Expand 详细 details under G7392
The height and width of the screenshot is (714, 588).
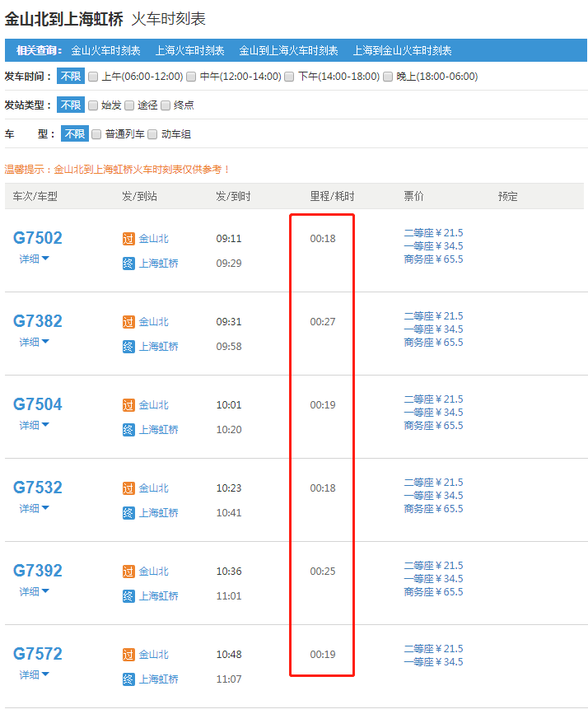(35, 591)
